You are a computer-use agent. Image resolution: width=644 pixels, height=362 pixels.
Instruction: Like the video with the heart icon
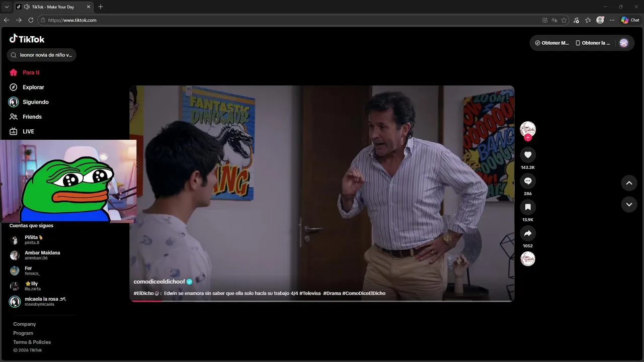528,155
